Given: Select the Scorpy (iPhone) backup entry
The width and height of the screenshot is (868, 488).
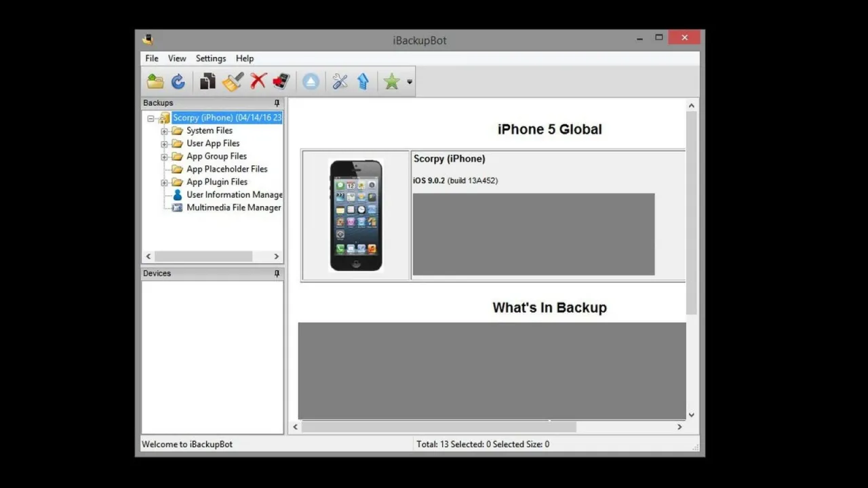Looking at the screenshot, I should (227, 118).
